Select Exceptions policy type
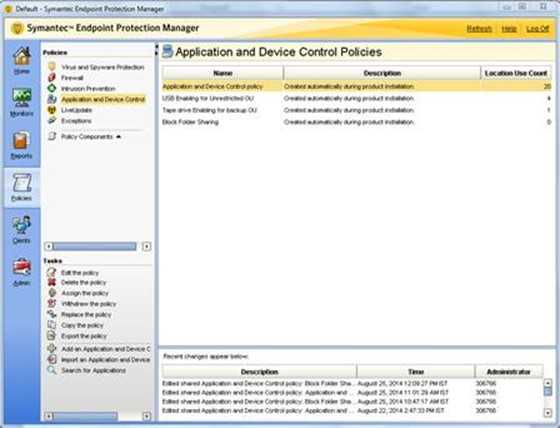The width and height of the screenshot is (560, 428). click(76, 121)
